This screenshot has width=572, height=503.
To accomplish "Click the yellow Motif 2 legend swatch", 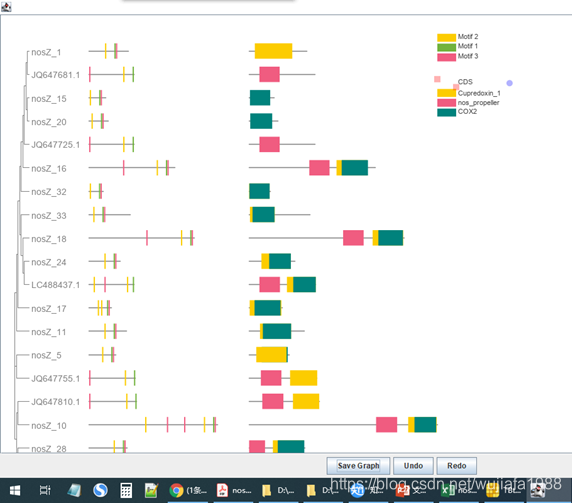I will pyautogui.click(x=447, y=37).
